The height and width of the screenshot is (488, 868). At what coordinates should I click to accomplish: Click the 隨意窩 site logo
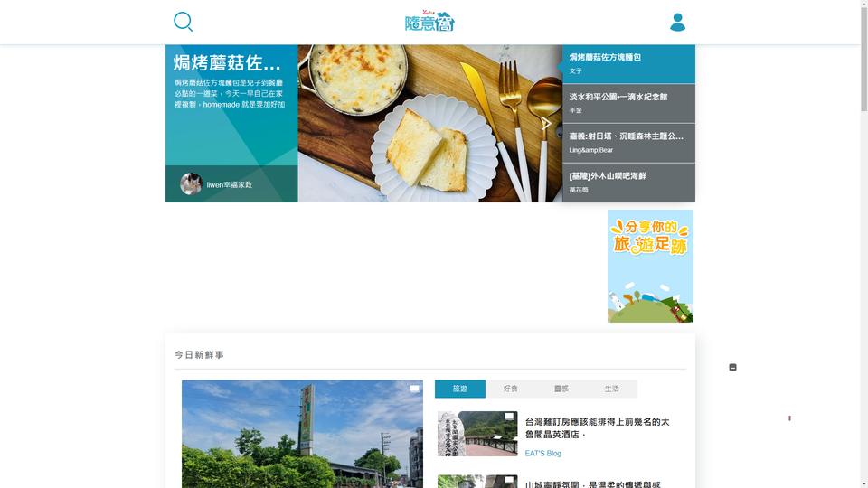[x=429, y=21]
